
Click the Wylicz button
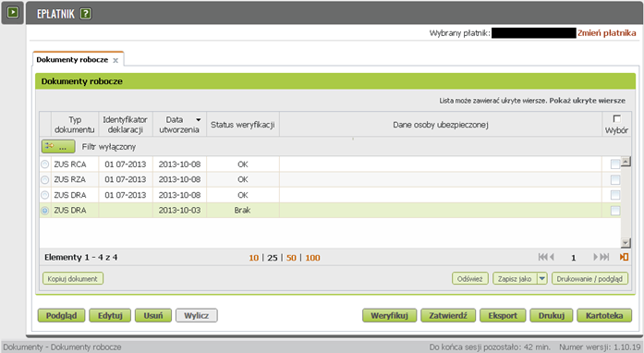tap(196, 316)
